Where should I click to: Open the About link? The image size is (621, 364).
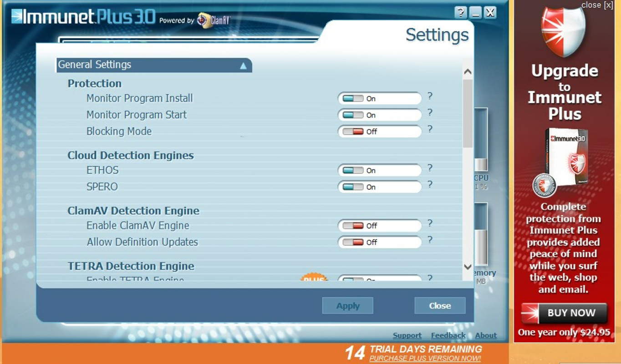coord(486,335)
